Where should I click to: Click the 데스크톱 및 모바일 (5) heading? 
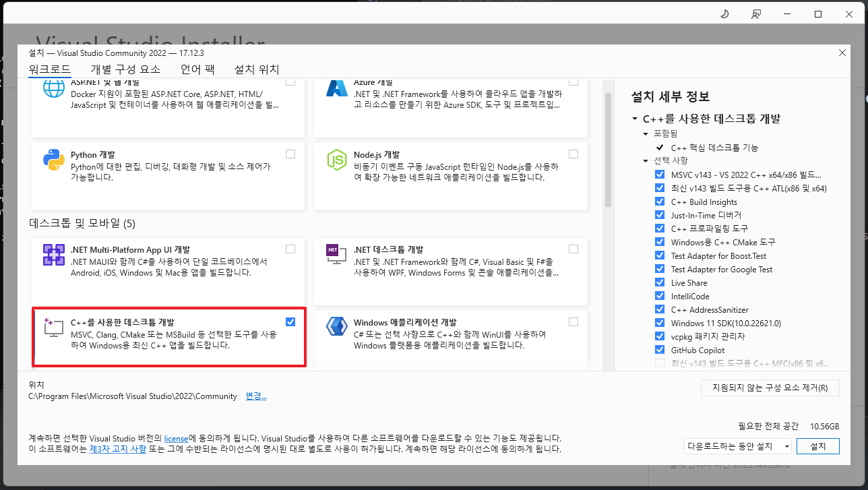pos(82,223)
